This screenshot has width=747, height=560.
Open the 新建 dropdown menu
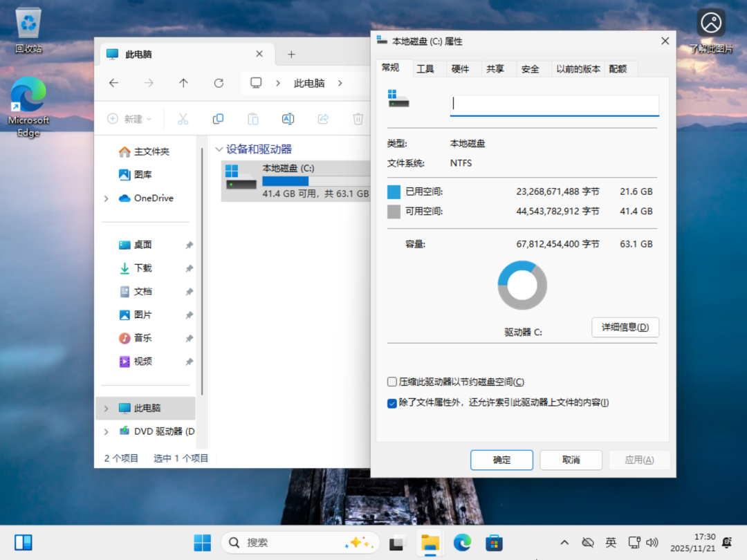(x=129, y=119)
